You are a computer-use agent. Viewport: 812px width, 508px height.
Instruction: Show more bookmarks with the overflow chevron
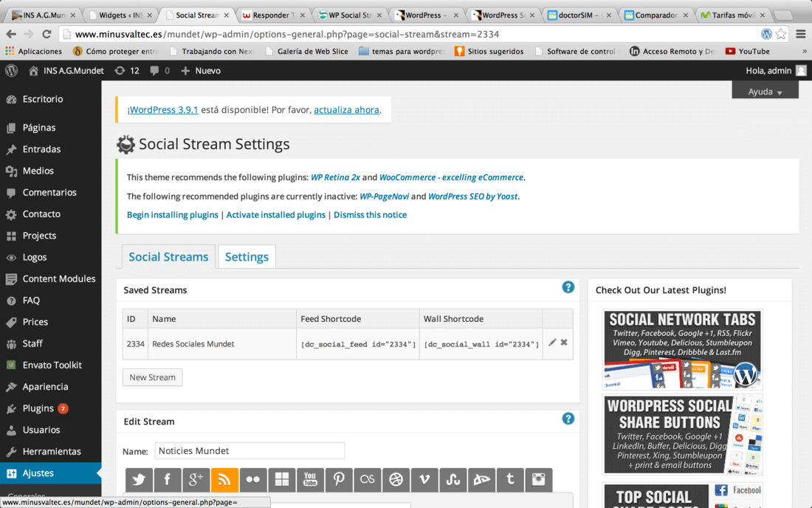pyautogui.click(x=804, y=51)
